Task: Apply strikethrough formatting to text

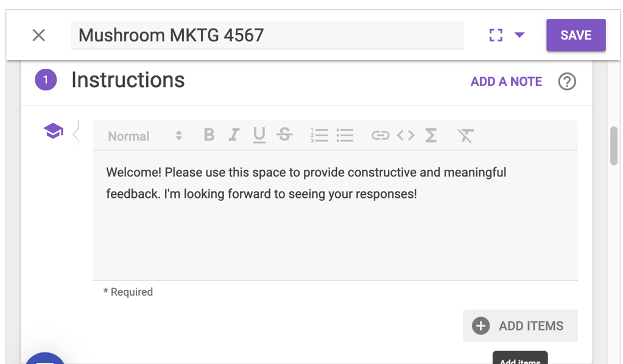Action: pos(284,135)
